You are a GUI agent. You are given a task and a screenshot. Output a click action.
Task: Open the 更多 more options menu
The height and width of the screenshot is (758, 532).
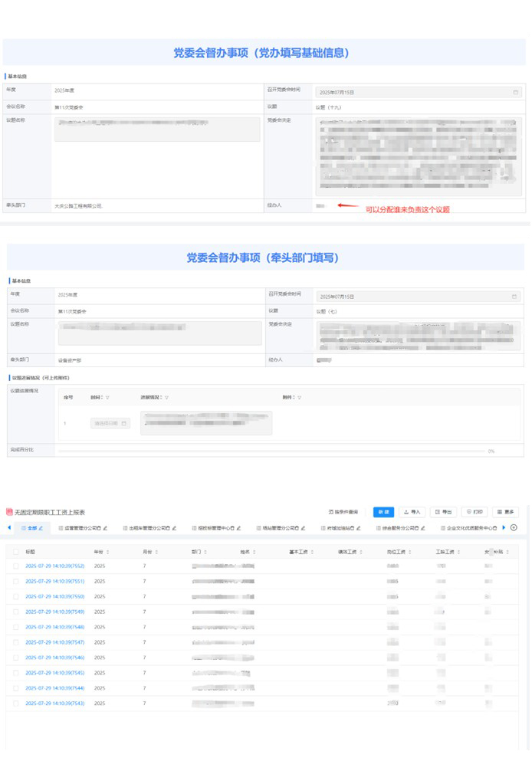click(506, 512)
